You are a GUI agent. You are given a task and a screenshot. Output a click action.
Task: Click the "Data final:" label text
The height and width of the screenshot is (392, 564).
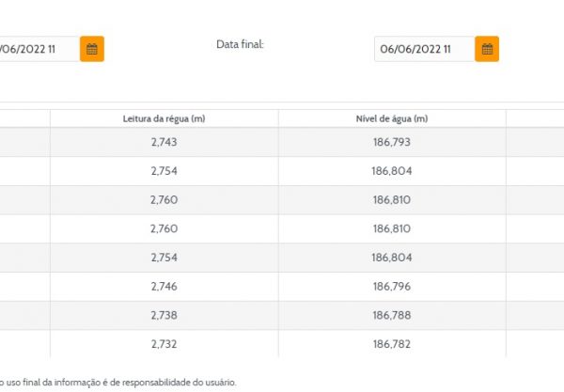[x=240, y=44]
